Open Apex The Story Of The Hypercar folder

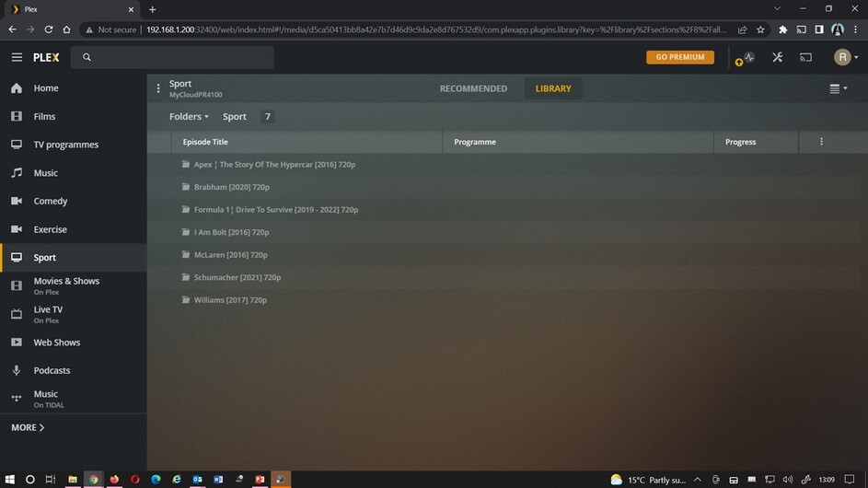[x=274, y=165]
